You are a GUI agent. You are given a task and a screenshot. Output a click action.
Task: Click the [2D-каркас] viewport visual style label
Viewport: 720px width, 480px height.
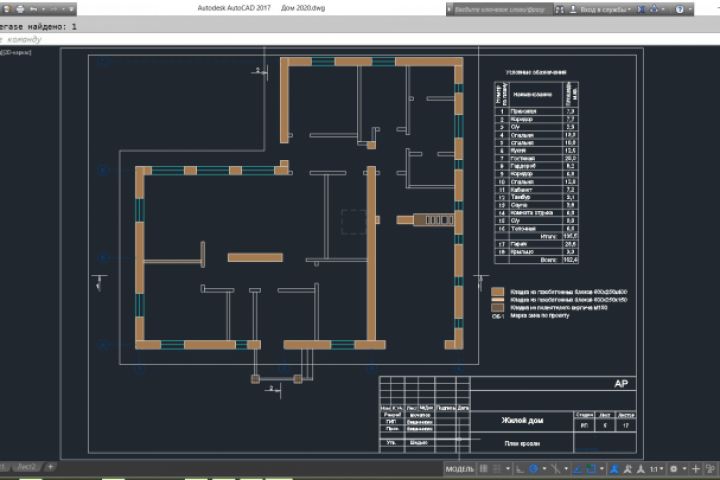[16, 52]
